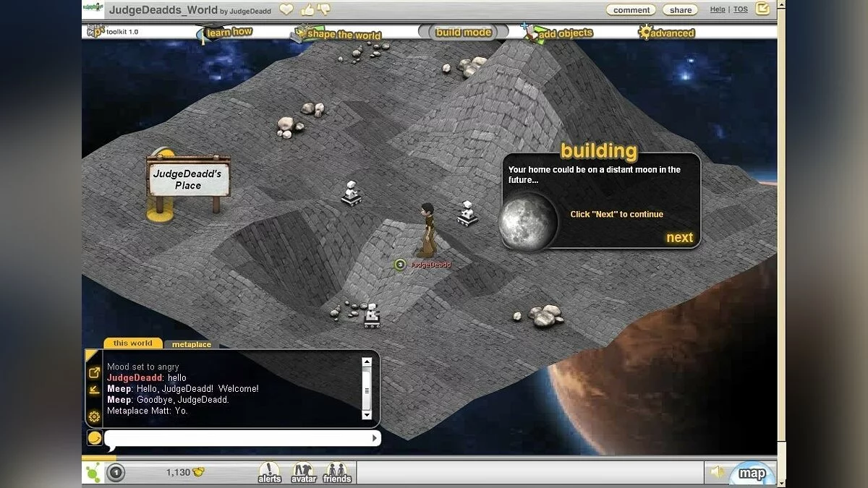Click the "Metaplace Matt: Yo." chat line
Viewport: 868px width, 488px height.
(147, 411)
